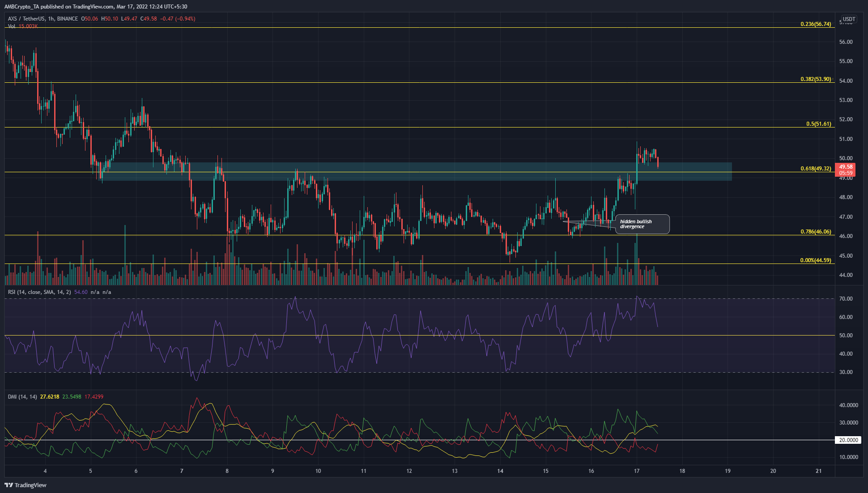The height and width of the screenshot is (493, 868).
Task: Click the 0.786(46.06) Fibonacci label
Action: [815, 232]
